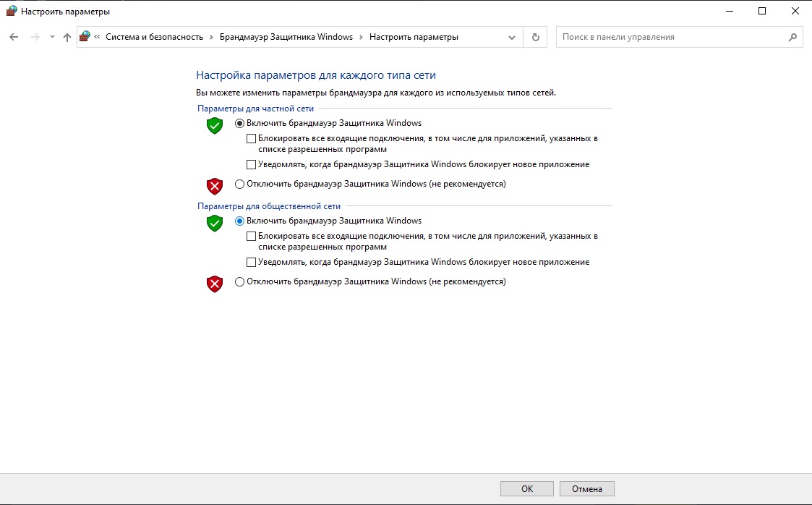Screen dimensions: 812x505
Task: Click the search magnifier icon
Action: [x=792, y=37]
